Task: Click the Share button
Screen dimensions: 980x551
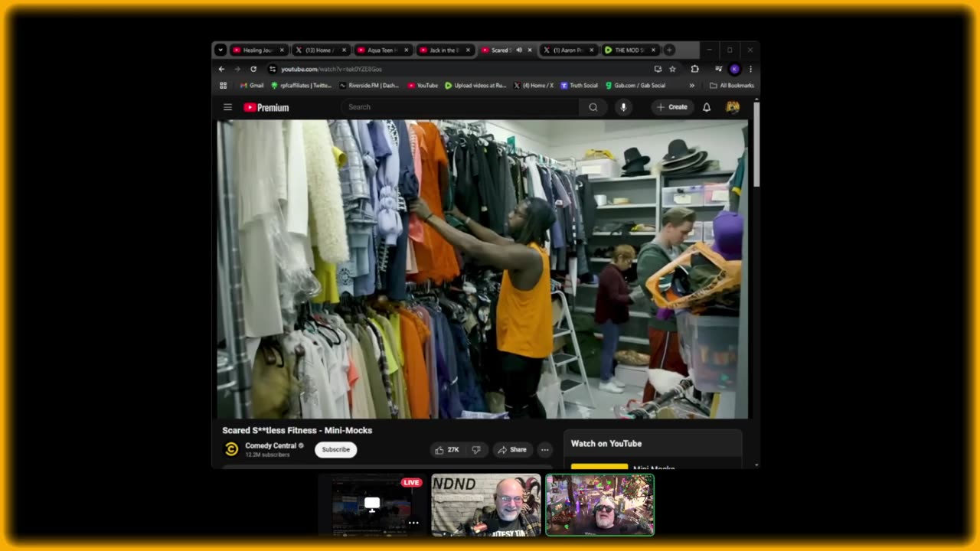Action: [512, 450]
